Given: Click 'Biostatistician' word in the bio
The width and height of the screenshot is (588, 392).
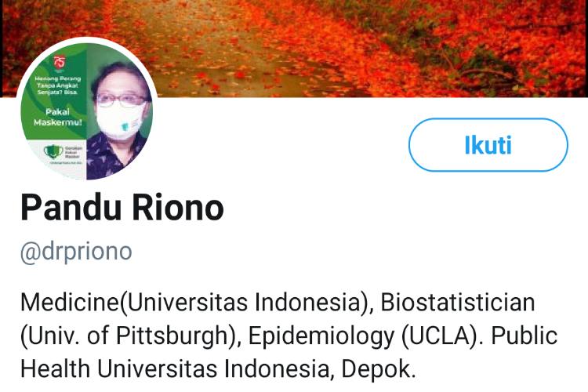Looking at the screenshot, I should click(x=458, y=302).
